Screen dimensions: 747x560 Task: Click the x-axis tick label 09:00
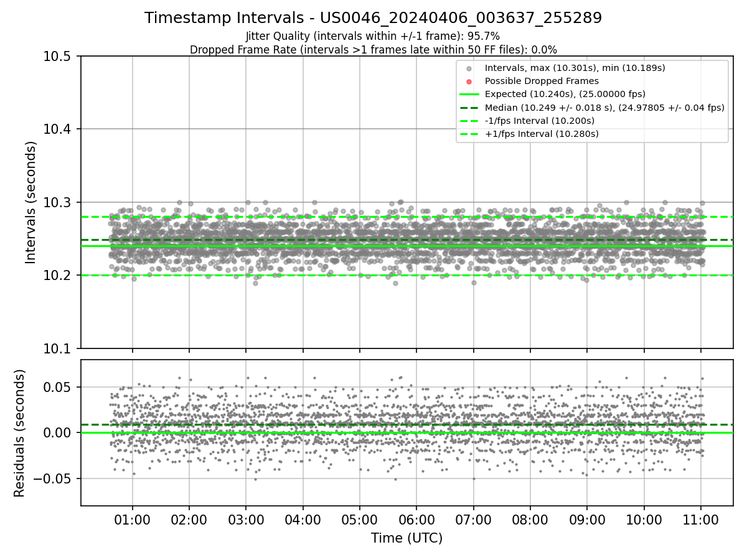click(x=587, y=518)
